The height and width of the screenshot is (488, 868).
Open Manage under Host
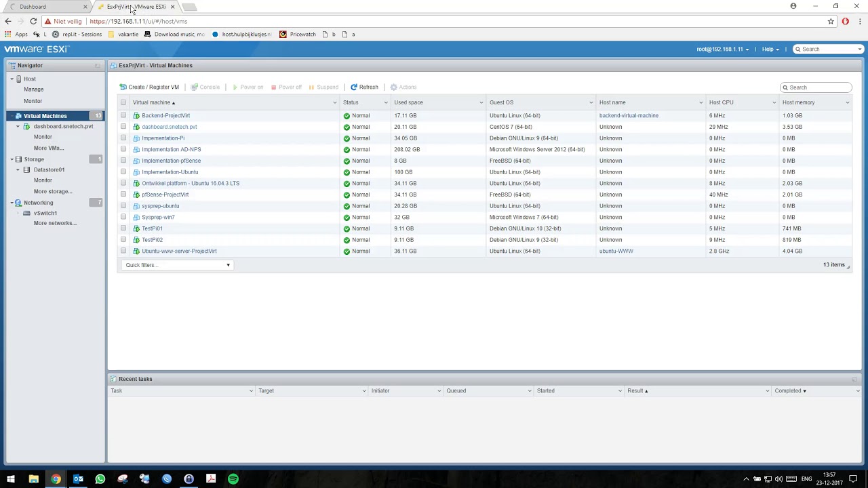34,89
